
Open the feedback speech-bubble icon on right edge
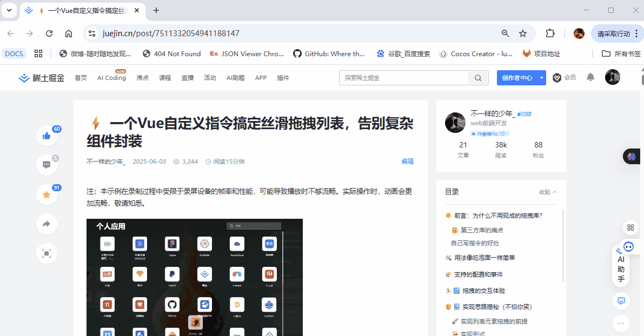pyautogui.click(x=621, y=301)
